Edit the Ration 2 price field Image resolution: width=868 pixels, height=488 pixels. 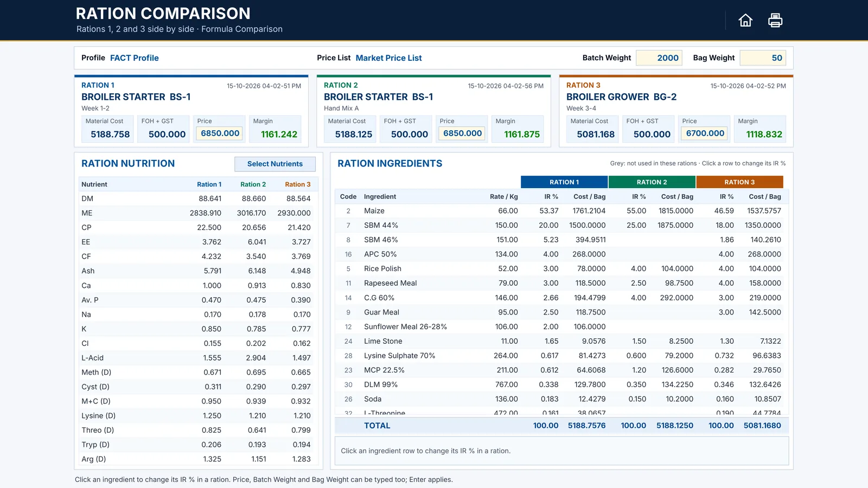(462, 133)
